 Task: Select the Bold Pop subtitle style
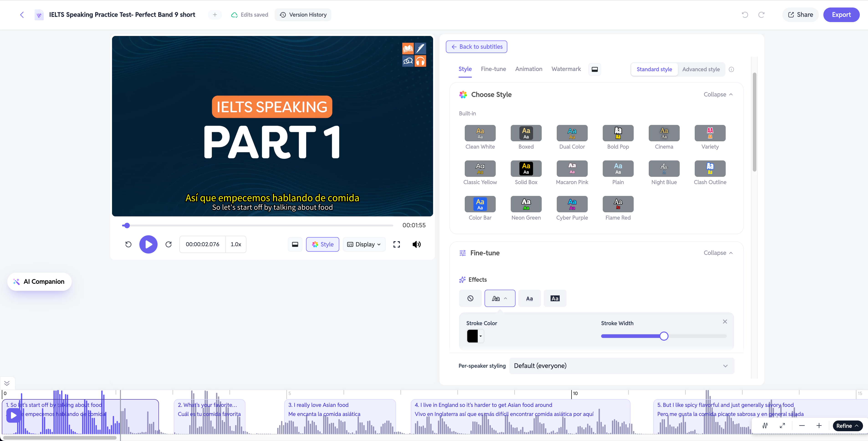click(618, 137)
